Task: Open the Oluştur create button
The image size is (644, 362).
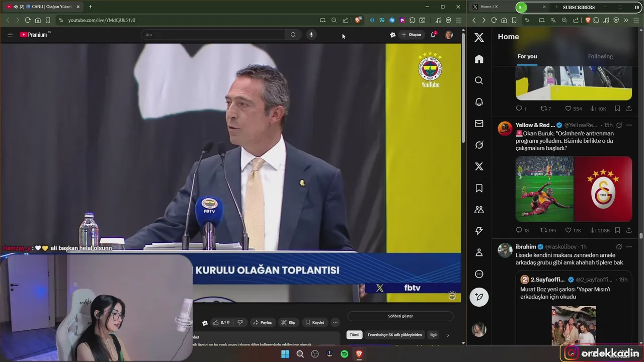Action: (412, 35)
